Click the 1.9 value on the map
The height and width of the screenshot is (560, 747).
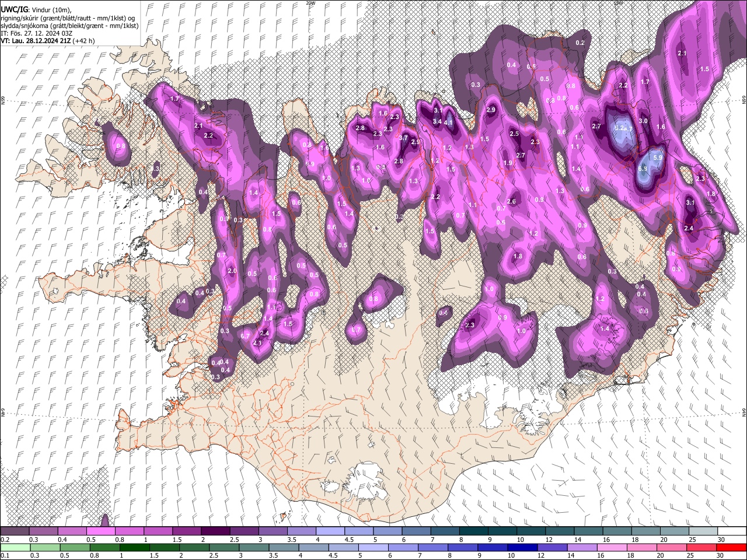click(508, 163)
